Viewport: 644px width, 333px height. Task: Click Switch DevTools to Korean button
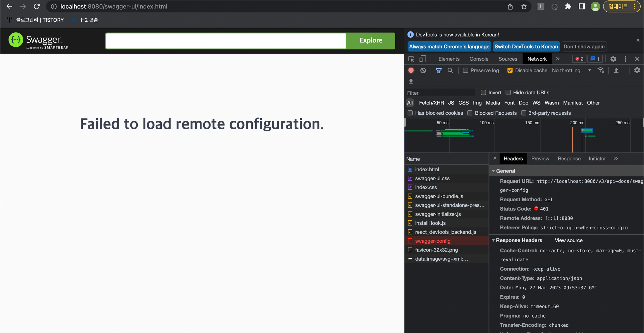pyautogui.click(x=526, y=47)
